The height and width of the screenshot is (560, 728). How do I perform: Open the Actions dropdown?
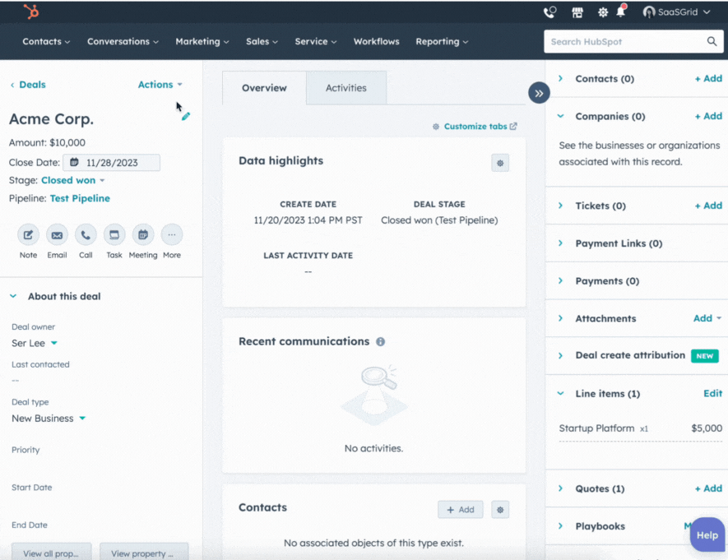click(x=159, y=84)
